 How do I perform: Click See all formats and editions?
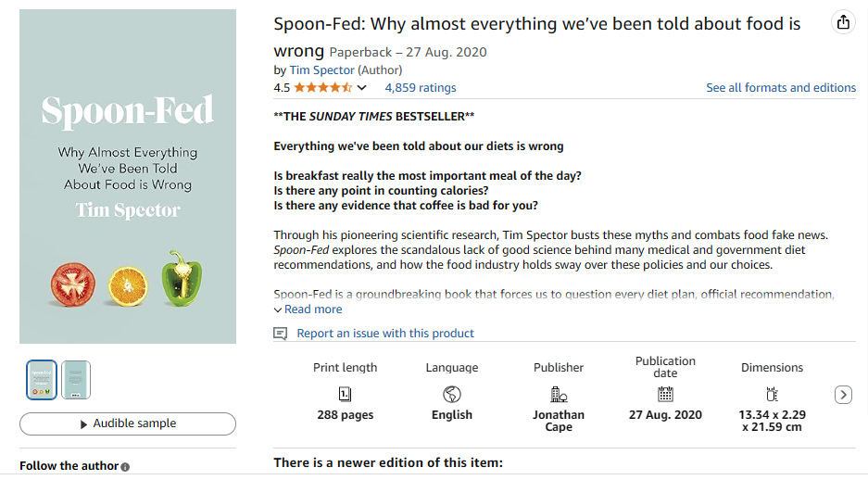click(781, 88)
